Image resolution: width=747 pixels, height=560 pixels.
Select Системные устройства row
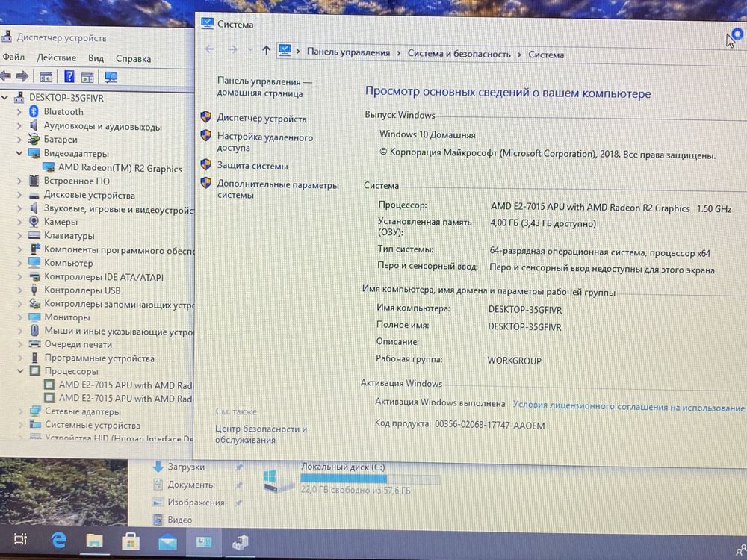(93, 425)
